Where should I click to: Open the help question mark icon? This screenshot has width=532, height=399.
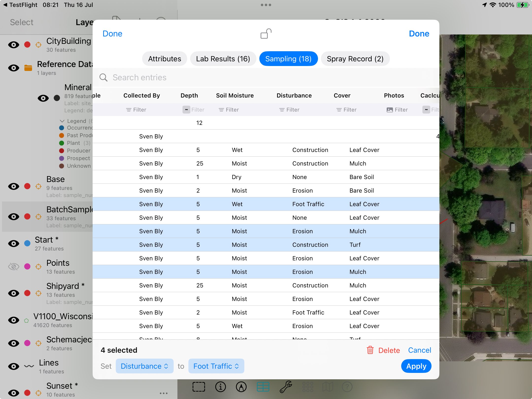click(x=347, y=387)
